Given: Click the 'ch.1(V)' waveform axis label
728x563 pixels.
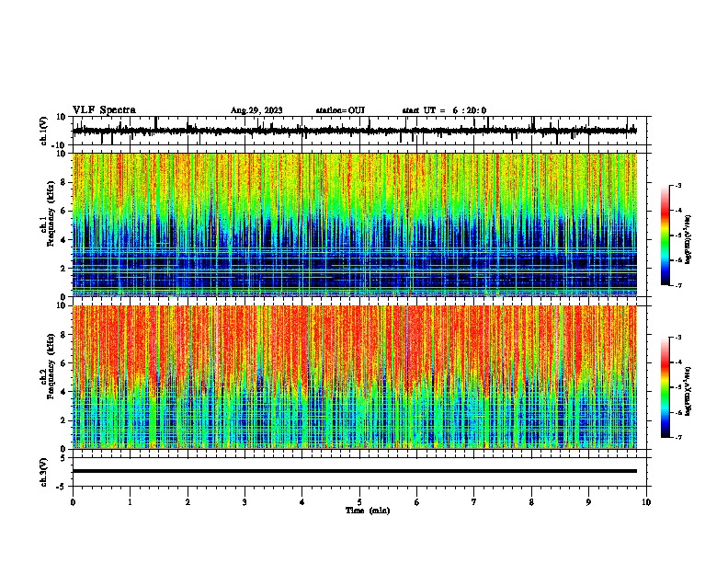Looking at the screenshot, I should click(x=44, y=131).
